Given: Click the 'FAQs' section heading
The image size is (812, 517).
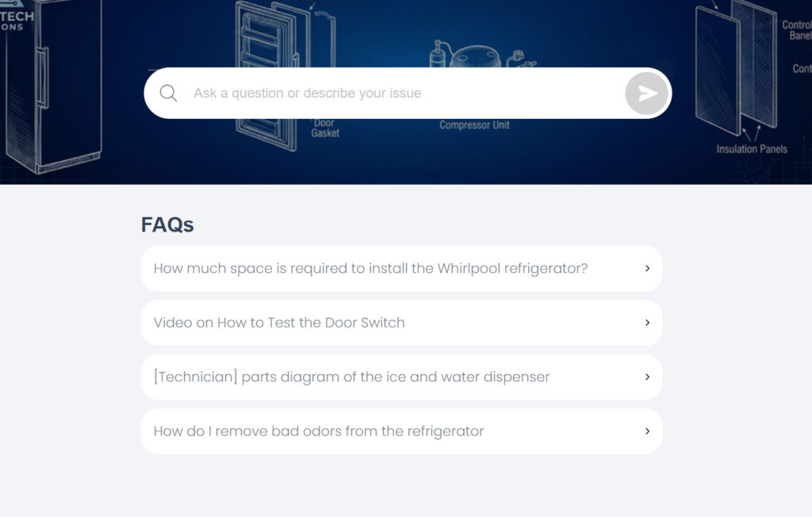Looking at the screenshot, I should pyautogui.click(x=167, y=224).
